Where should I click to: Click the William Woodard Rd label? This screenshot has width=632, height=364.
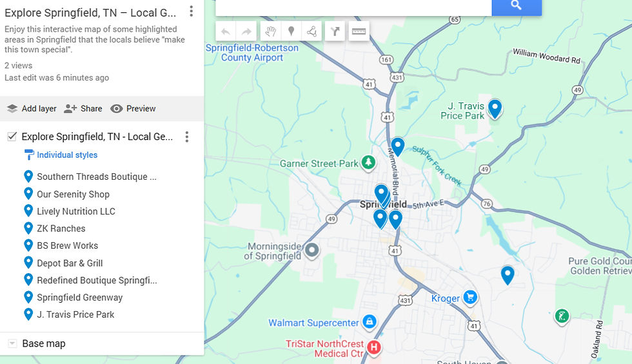pyautogui.click(x=547, y=57)
